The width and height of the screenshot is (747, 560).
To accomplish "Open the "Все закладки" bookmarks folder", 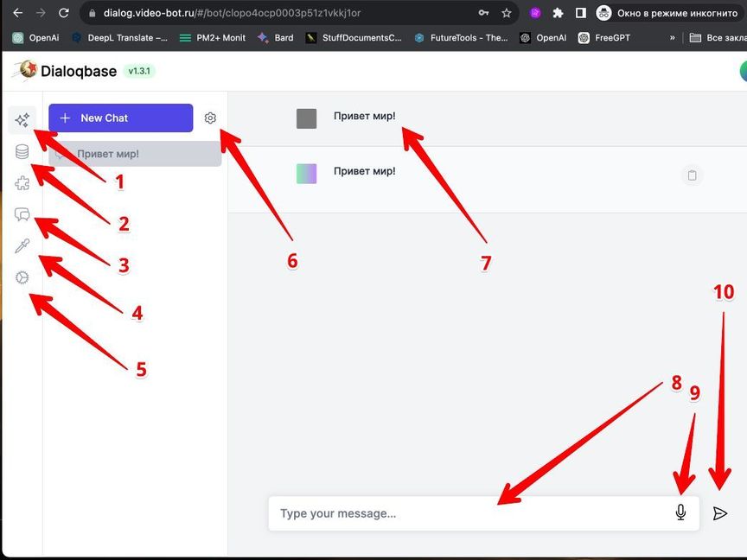I will click(x=718, y=38).
